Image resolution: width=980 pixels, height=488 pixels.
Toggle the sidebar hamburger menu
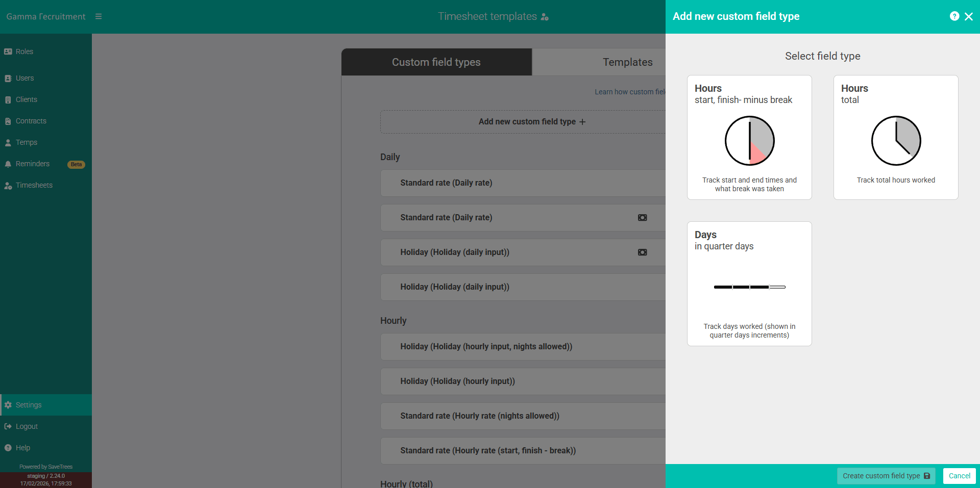[x=99, y=16]
